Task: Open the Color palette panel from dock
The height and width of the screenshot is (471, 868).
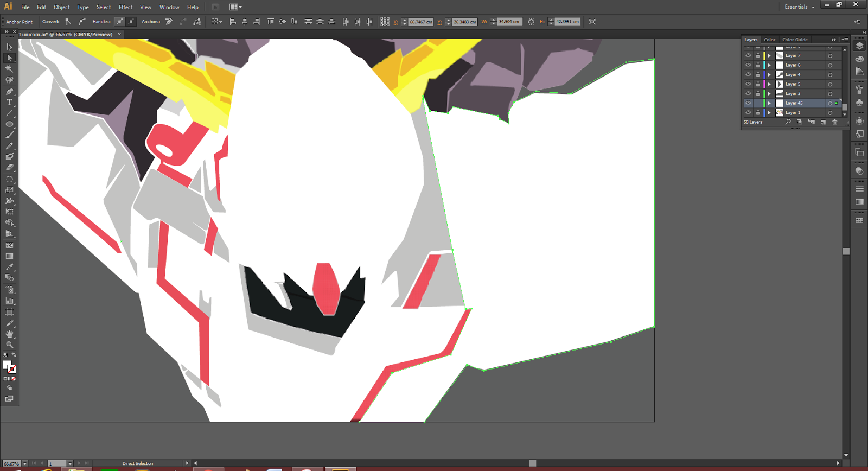Action: click(x=859, y=59)
